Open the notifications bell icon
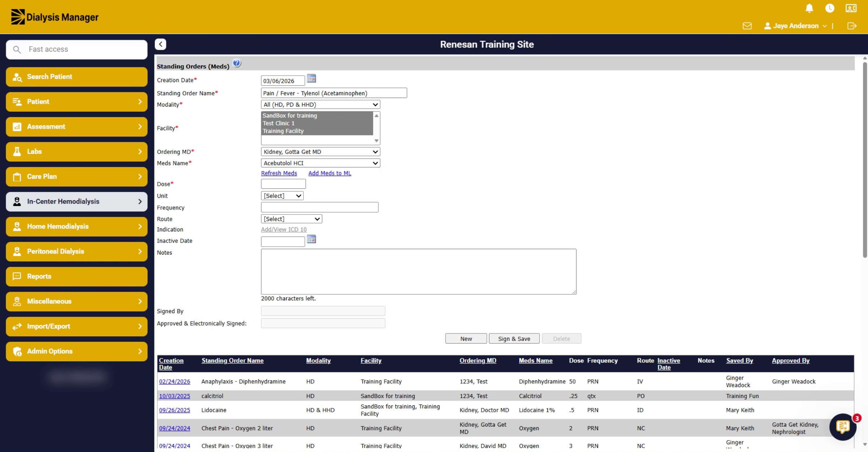Screen dimensions: 868x452 [809, 8]
